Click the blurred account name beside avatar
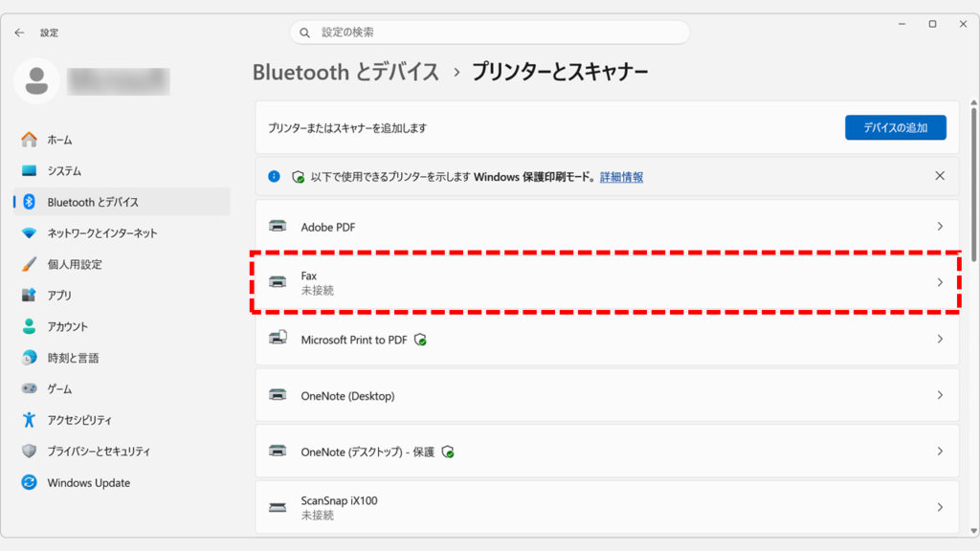 tap(118, 81)
